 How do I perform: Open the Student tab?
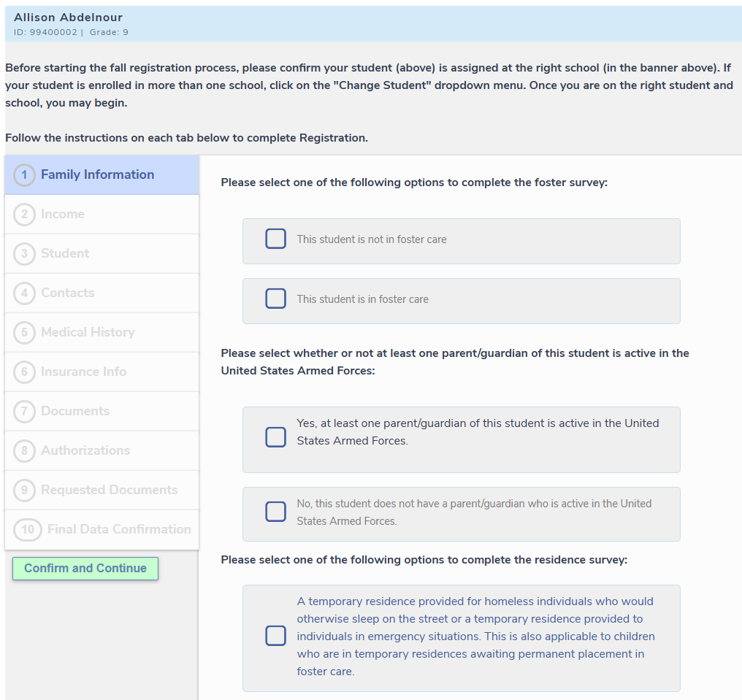(x=102, y=253)
